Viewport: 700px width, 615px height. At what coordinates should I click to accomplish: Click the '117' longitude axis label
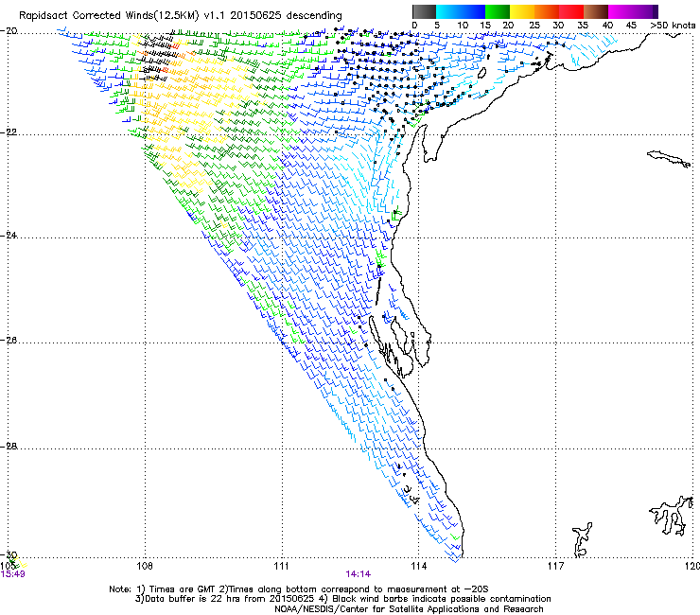[556, 566]
